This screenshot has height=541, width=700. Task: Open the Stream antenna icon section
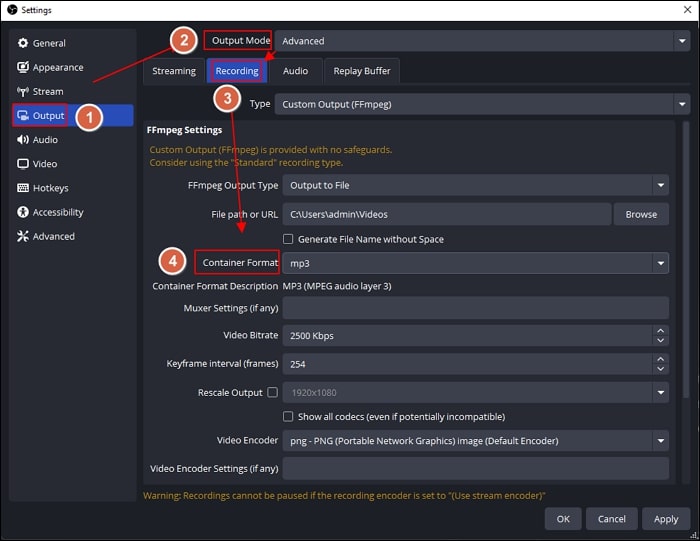click(x=23, y=92)
